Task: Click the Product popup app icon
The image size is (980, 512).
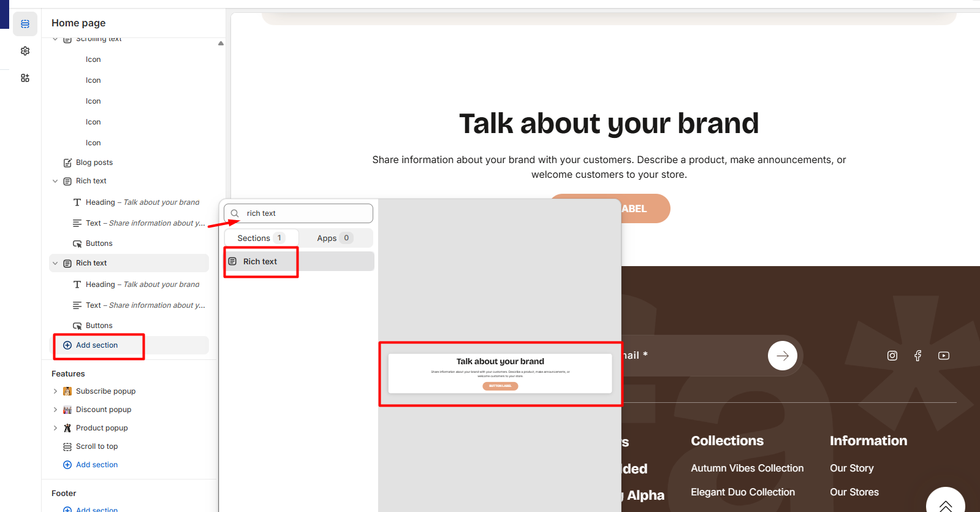Action: [67, 428]
